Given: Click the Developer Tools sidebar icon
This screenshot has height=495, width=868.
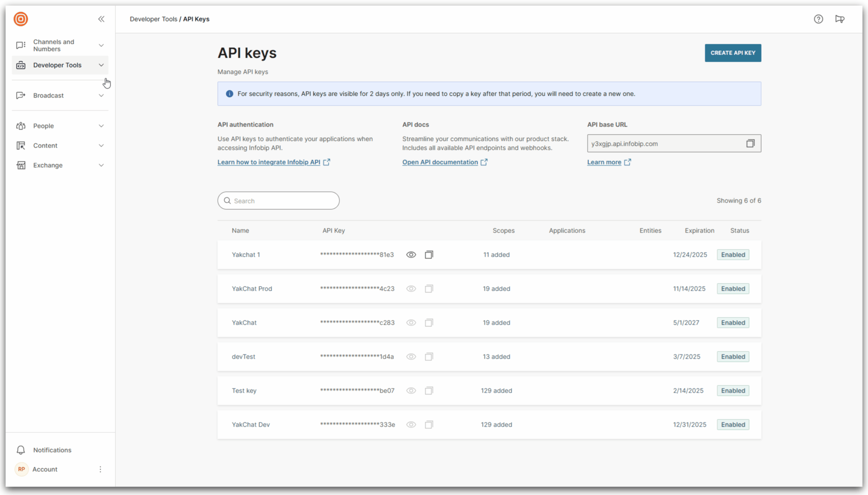Looking at the screenshot, I should tap(21, 65).
